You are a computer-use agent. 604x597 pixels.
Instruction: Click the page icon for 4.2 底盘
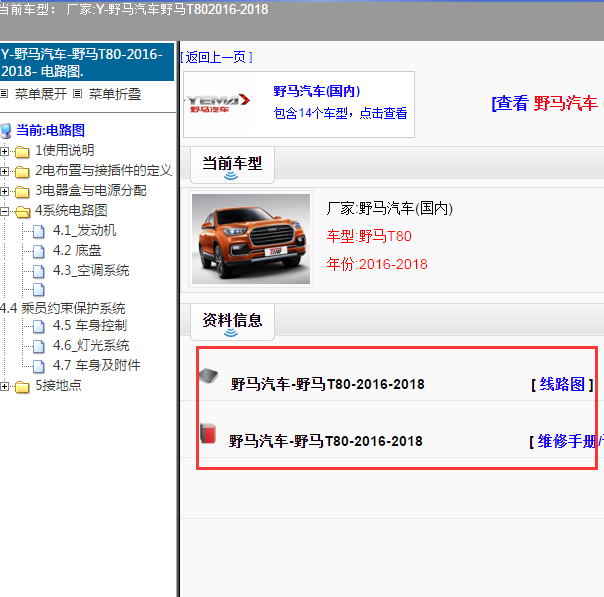click(x=39, y=252)
